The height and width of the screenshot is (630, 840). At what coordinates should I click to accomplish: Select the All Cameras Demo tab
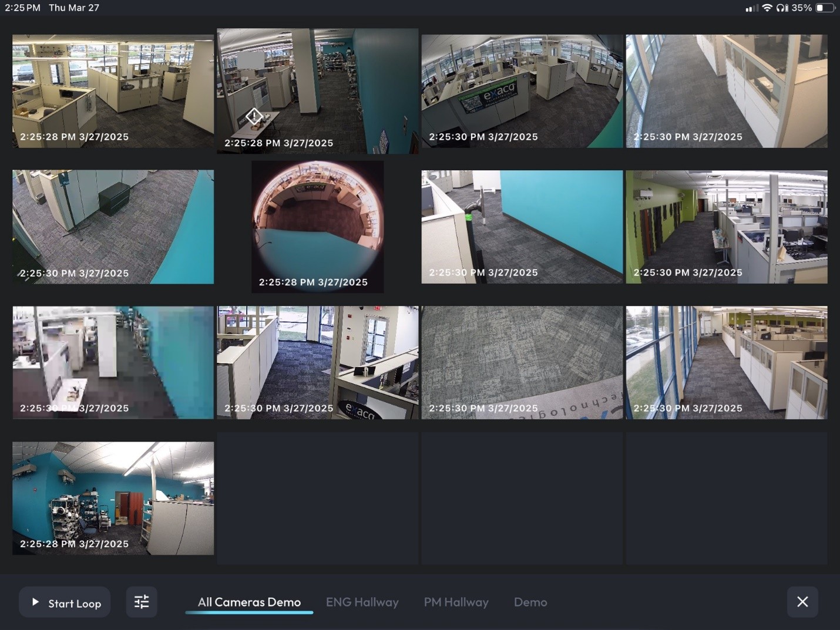click(x=249, y=602)
